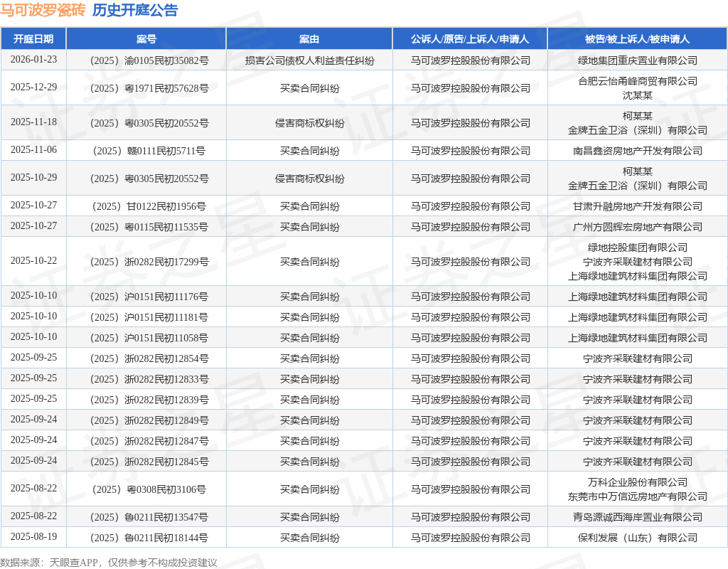Select the 开庭日期 column header
Screen dimensions: 728x569
(x=33, y=39)
